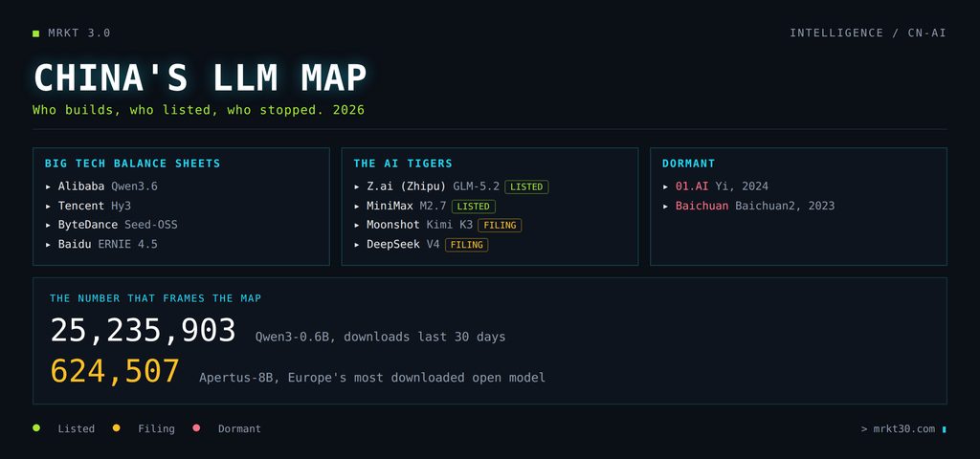Click 'Qwen3-0.6B, downloads last 30 days' caption
The image size is (980, 459).
[381, 337]
